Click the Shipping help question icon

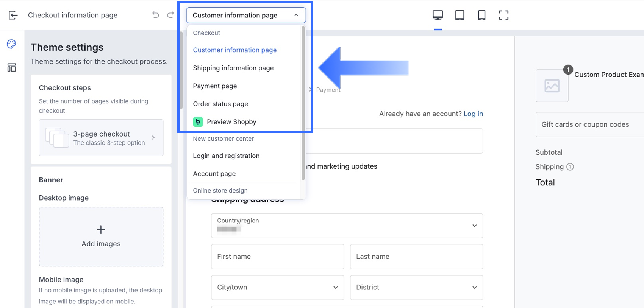(x=570, y=167)
